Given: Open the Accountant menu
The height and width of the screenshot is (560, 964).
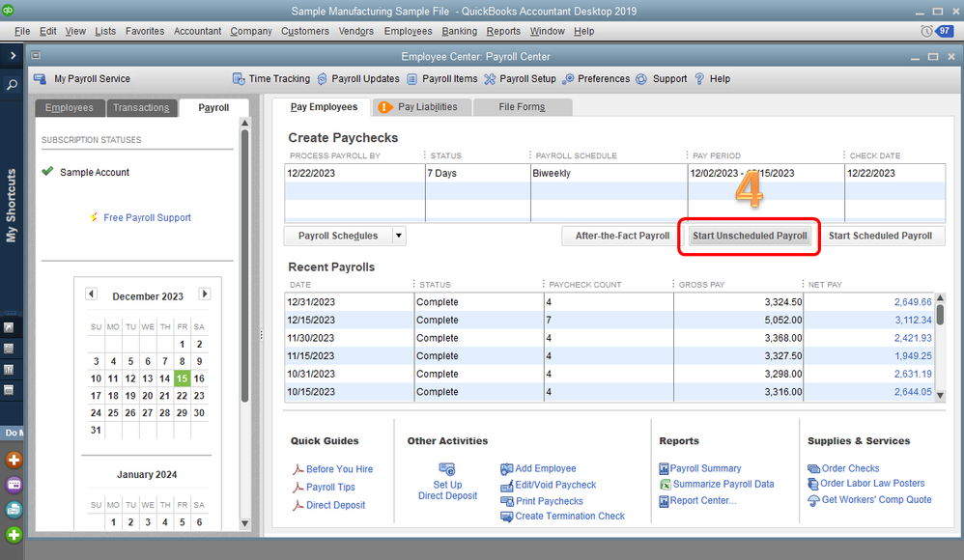Looking at the screenshot, I should (197, 31).
